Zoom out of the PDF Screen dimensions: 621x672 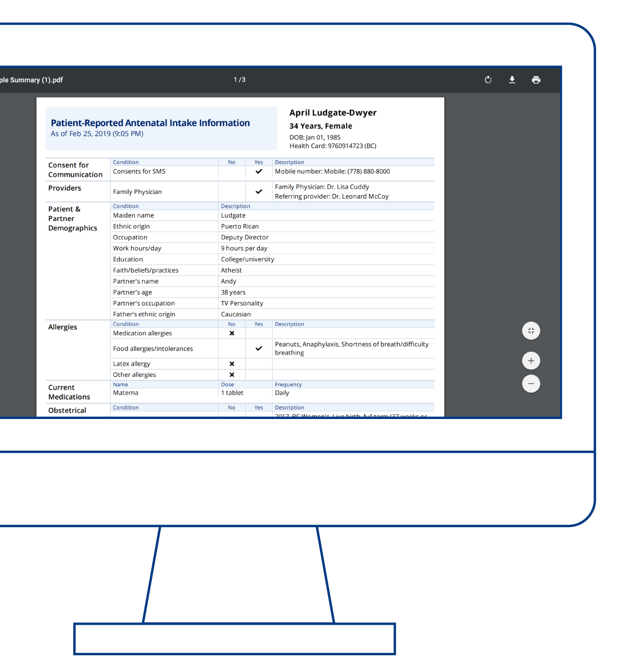coord(531,384)
